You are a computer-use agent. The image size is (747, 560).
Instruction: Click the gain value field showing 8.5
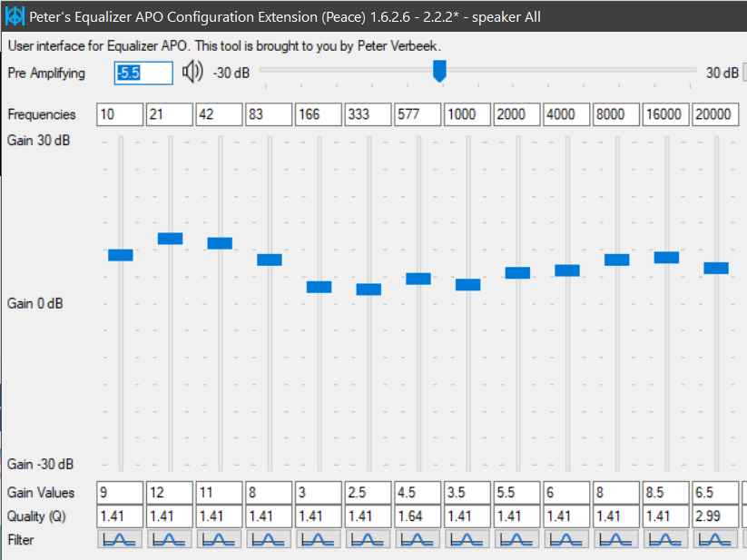(x=664, y=492)
